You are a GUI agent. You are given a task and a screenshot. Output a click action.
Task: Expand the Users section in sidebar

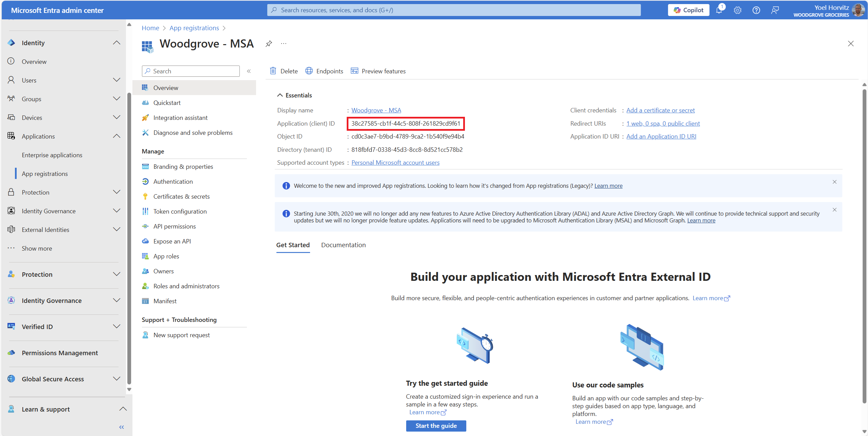(116, 80)
